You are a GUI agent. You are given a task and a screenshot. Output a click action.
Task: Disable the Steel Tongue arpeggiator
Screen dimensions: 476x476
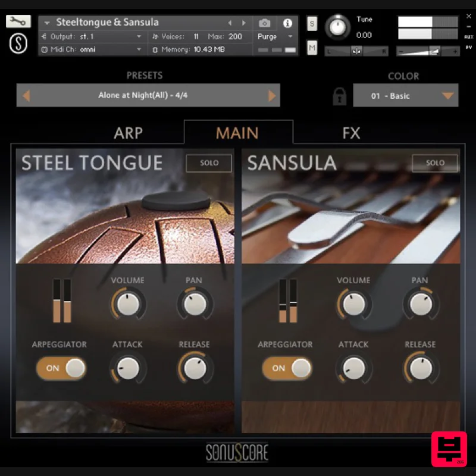[61, 368]
